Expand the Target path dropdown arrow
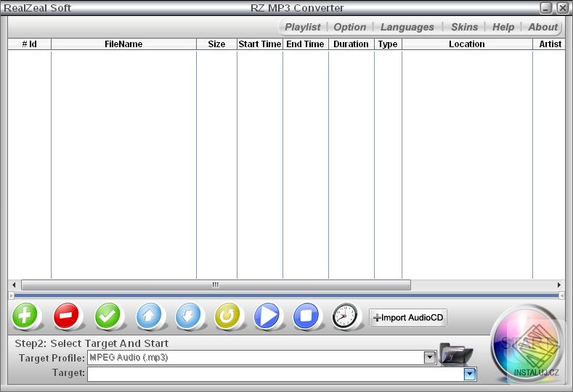 coord(470,374)
